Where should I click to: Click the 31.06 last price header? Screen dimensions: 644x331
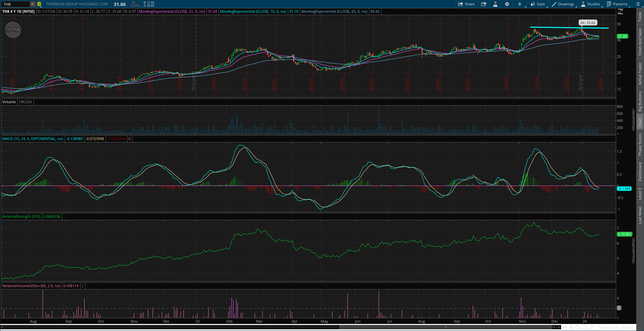[x=120, y=4]
